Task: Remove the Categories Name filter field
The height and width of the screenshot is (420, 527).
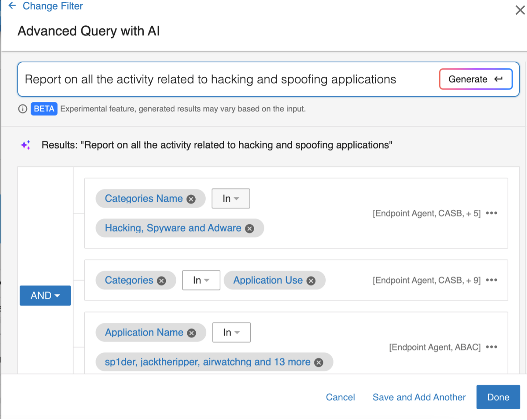Action: pyautogui.click(x=191, y=198)
